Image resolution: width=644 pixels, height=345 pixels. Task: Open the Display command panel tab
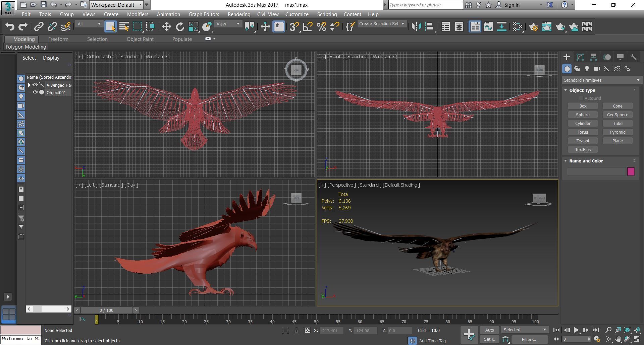pyautogui.click(x=620, y=57)
